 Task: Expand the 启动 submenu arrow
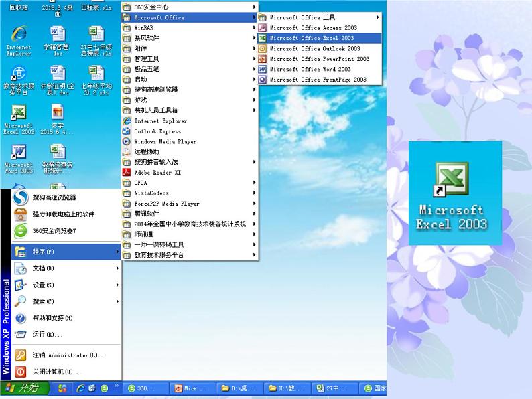click(x=254, y=79)
